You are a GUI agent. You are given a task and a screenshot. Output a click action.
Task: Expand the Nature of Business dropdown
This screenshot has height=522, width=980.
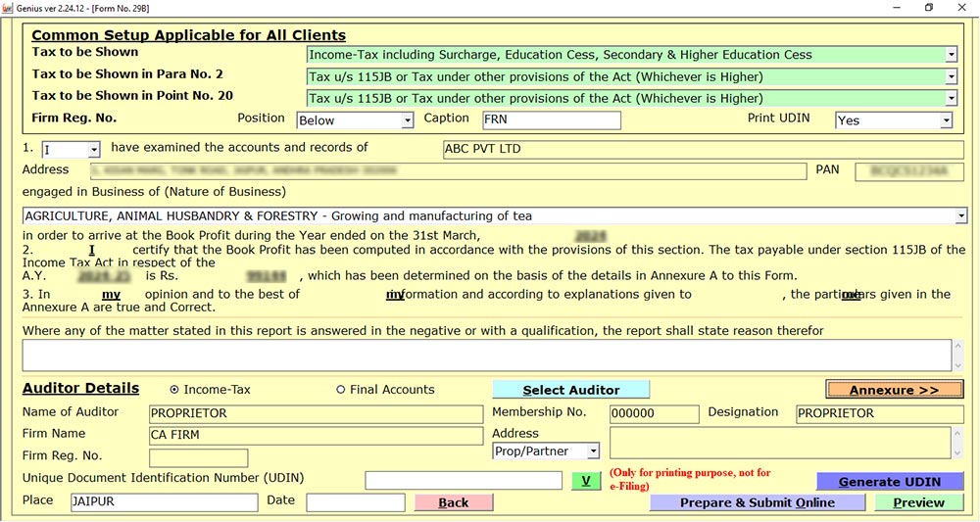960,215
